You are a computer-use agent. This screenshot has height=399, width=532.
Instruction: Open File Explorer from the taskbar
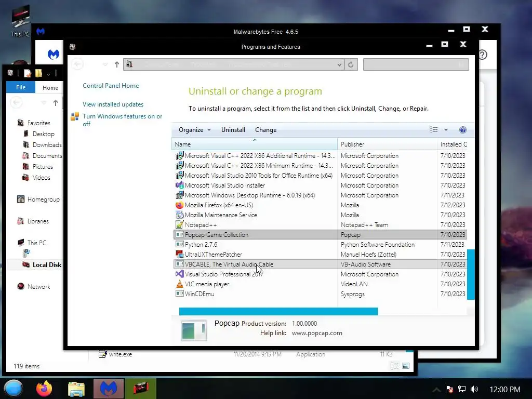76,389
